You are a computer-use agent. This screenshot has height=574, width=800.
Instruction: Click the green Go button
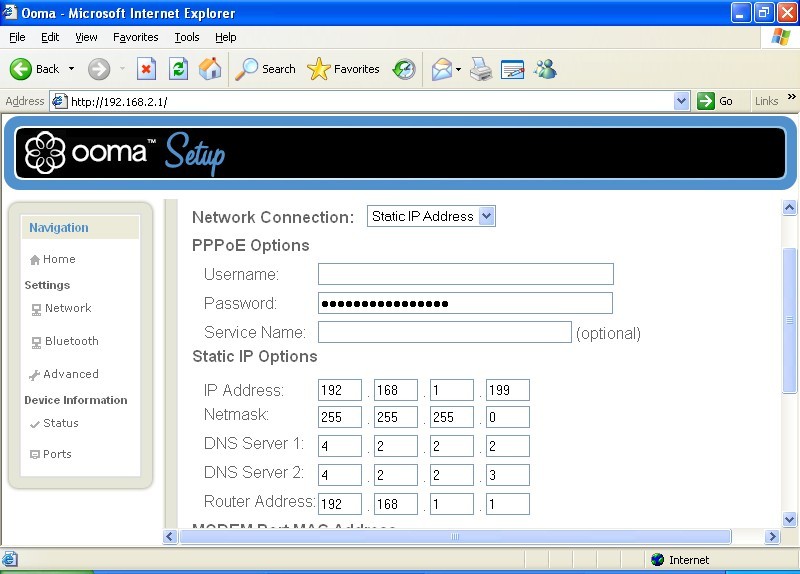(x=715, y=101)
